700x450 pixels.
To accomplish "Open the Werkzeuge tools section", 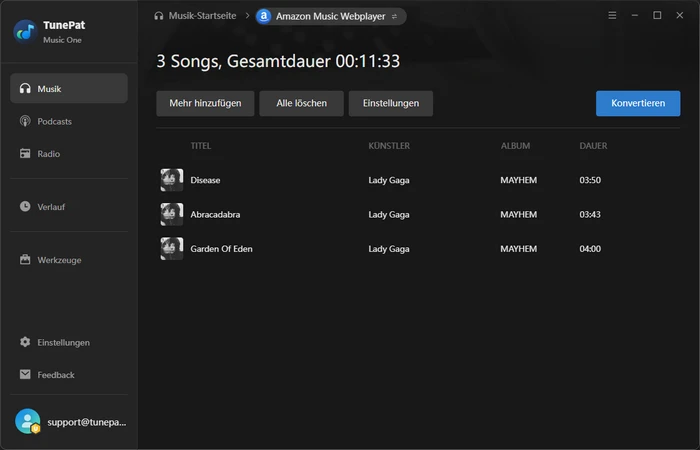I will click(69, 259).
